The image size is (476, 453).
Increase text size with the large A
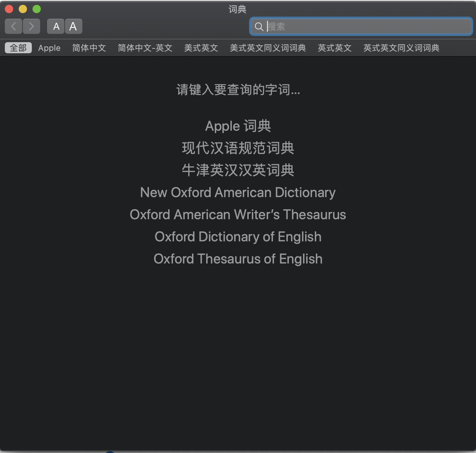[x=73, y=26]
